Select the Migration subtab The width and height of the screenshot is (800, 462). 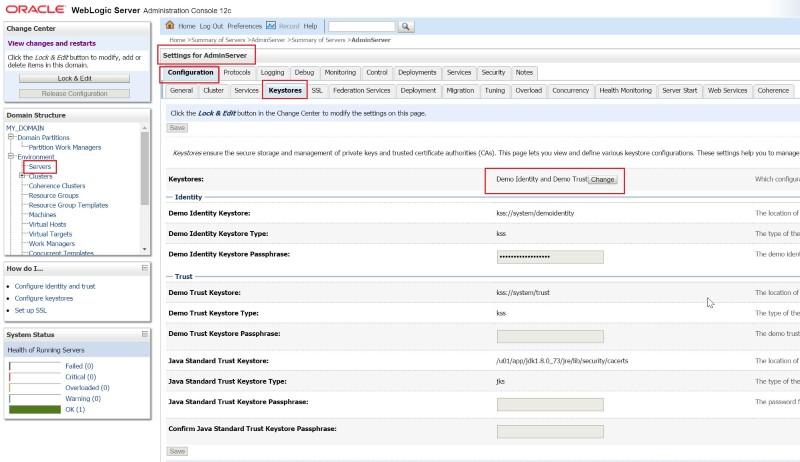point(460,91)
